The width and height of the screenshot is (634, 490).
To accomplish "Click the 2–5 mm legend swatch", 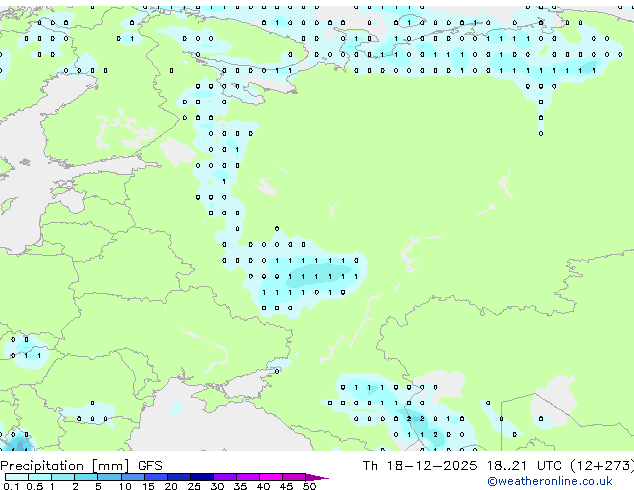I will pos(86,477).
